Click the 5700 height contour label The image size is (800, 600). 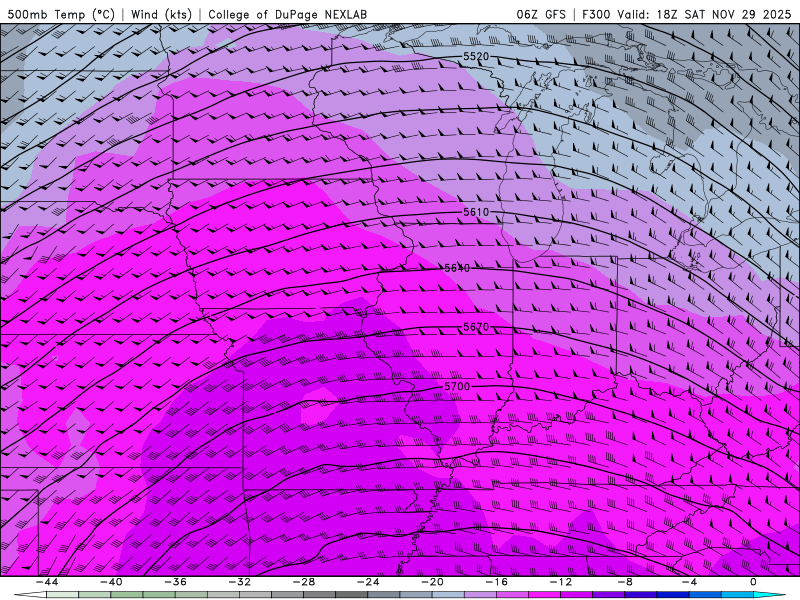point(457,386)
